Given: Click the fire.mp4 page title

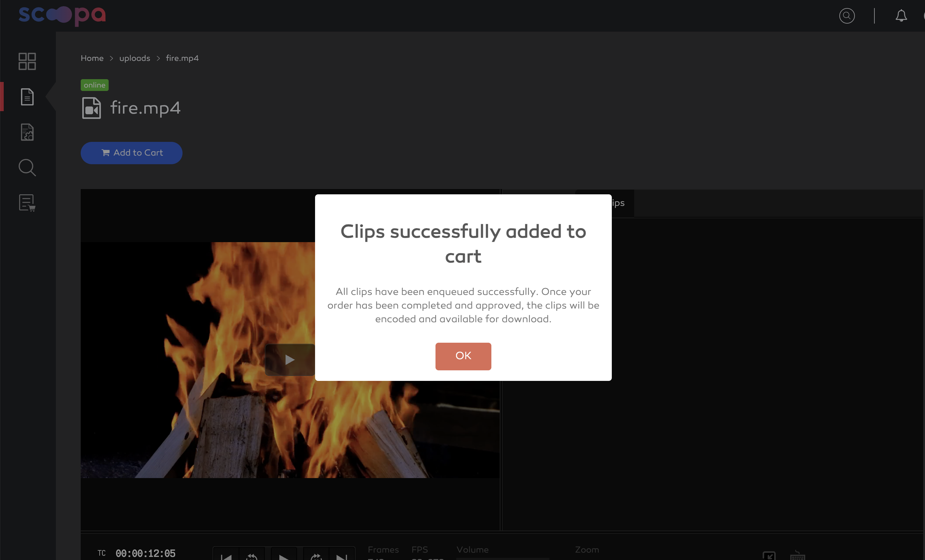Looking at the screenshot, I should (145, 108).
